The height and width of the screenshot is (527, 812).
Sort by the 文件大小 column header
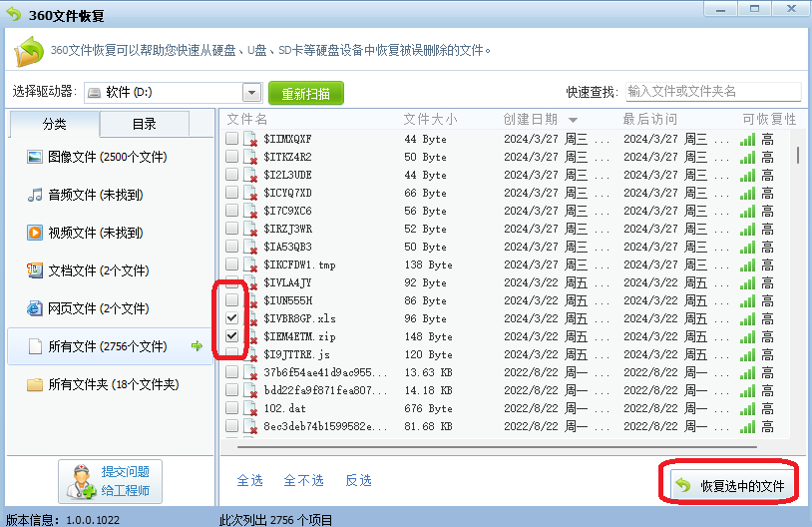point(431,120)
